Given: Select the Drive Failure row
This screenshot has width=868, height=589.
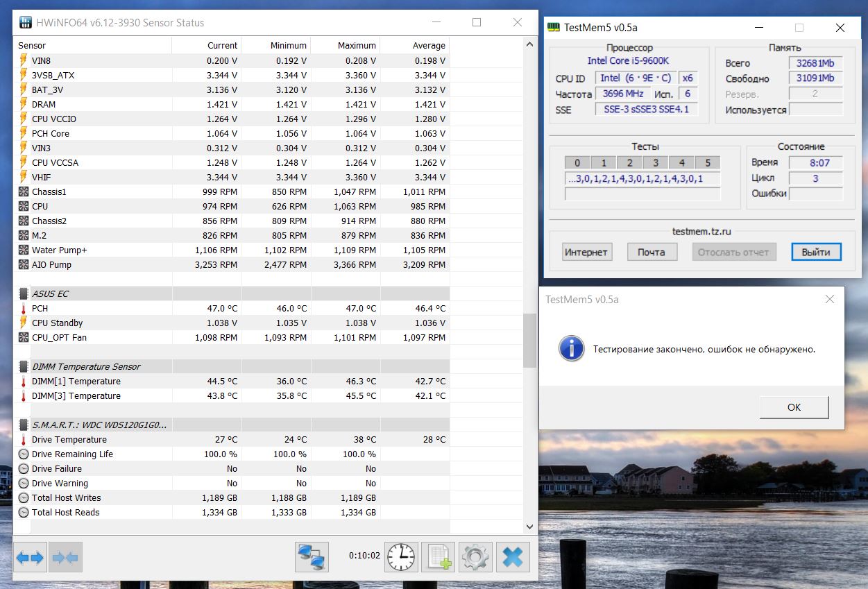Looking at the screenshot, I should click(232, 468).
